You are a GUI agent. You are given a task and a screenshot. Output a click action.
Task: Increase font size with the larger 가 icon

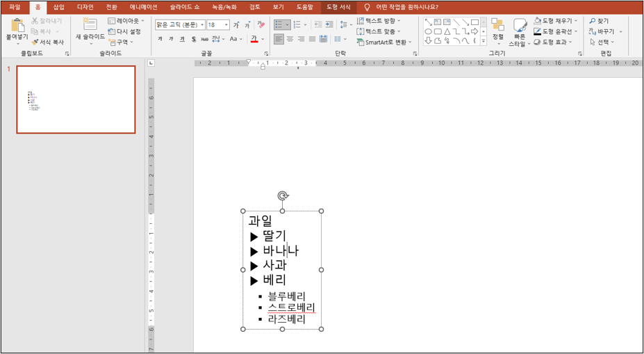click(x=237, y=25)
